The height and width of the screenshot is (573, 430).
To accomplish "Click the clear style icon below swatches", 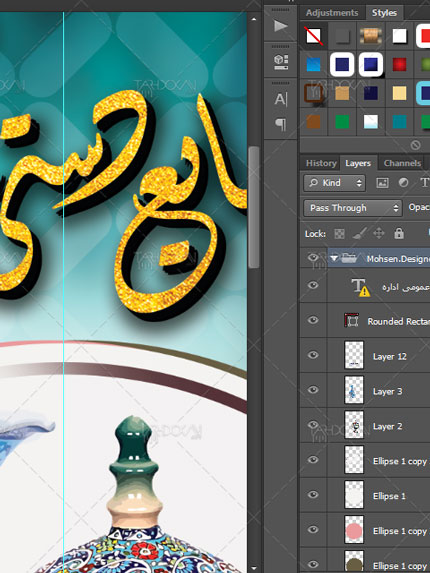I will tap(415, 145).
